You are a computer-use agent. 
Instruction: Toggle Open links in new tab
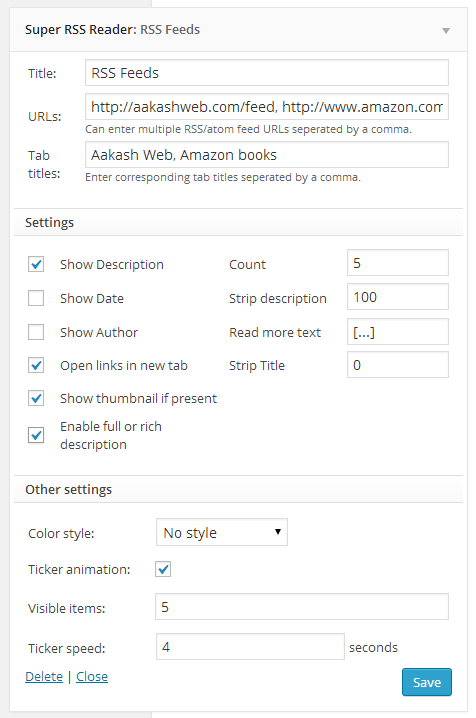click(36, 365)
